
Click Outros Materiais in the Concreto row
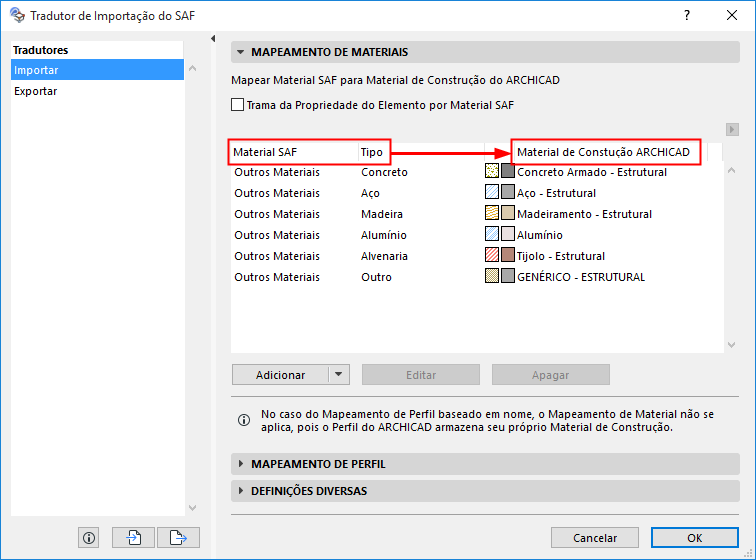click(x=277, y=172)
